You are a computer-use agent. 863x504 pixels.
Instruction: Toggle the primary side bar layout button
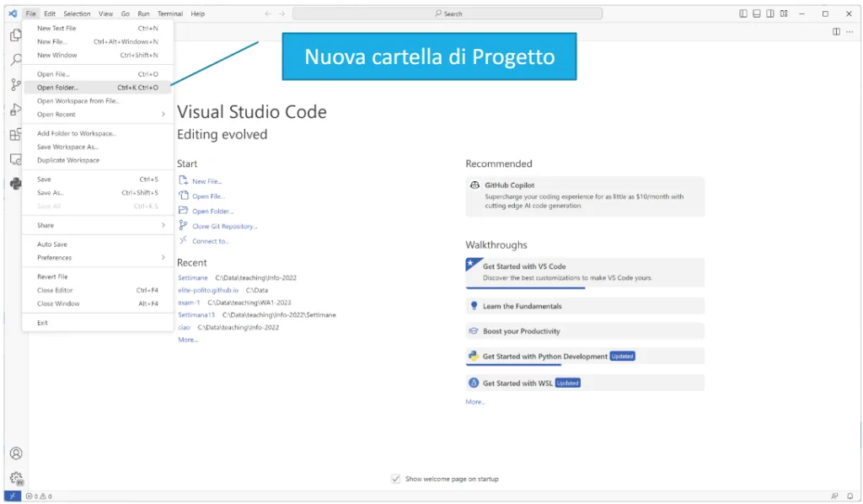(743, 13)
